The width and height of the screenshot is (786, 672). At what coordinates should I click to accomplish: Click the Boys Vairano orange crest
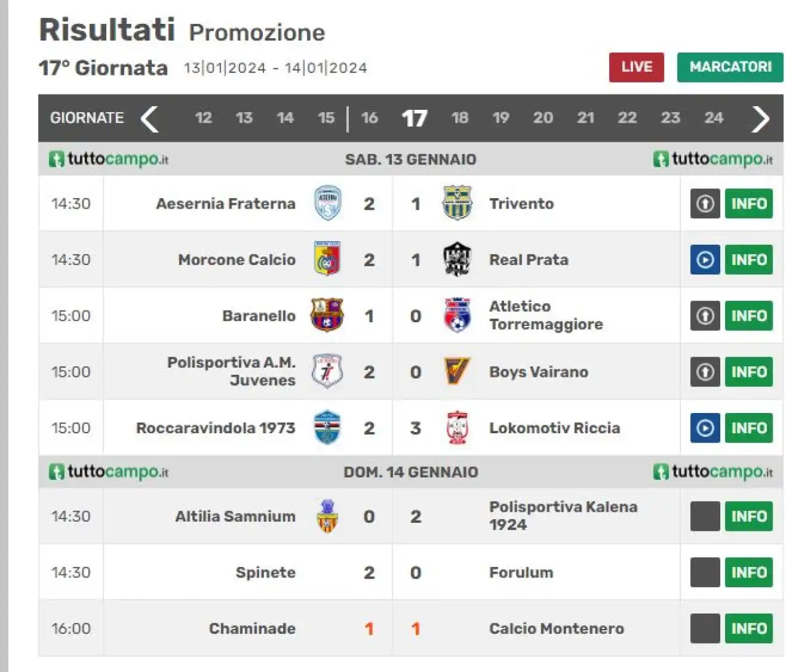coord(457,371)
